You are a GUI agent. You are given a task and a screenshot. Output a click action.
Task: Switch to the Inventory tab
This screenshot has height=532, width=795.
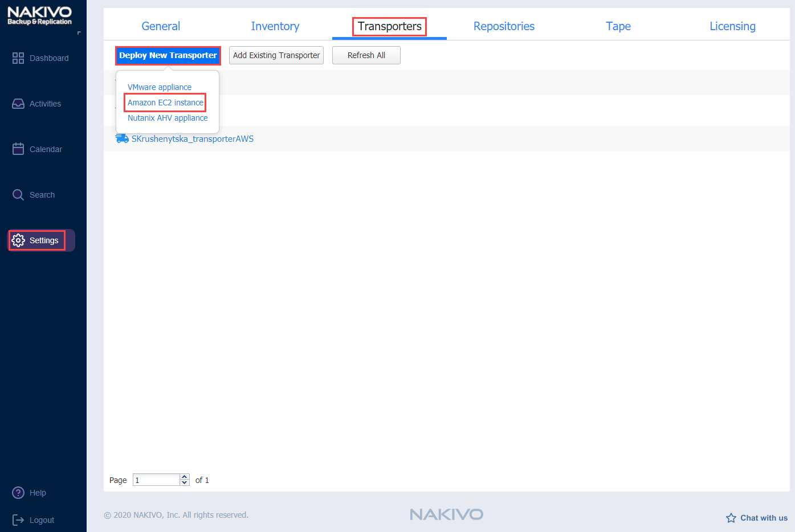click(x=275, y=26)
